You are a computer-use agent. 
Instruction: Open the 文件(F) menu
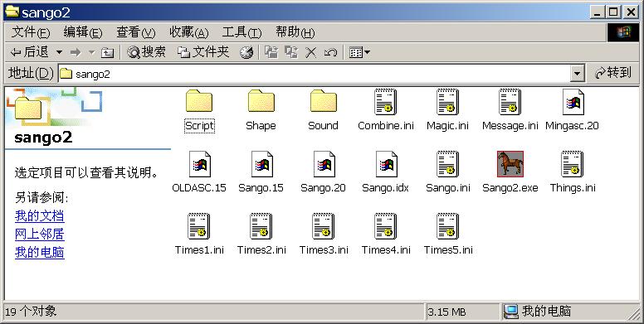[x=31, y=32]
